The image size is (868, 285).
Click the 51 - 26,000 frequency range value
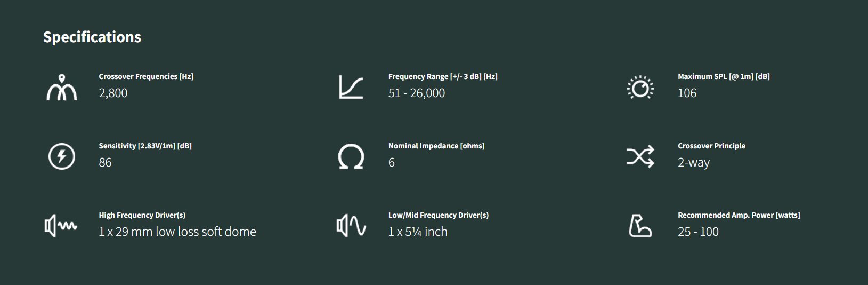[x=417, y=93]
